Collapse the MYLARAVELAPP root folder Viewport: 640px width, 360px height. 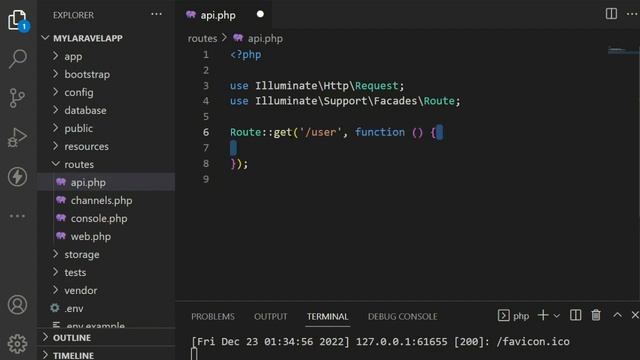tap(87, 38)
